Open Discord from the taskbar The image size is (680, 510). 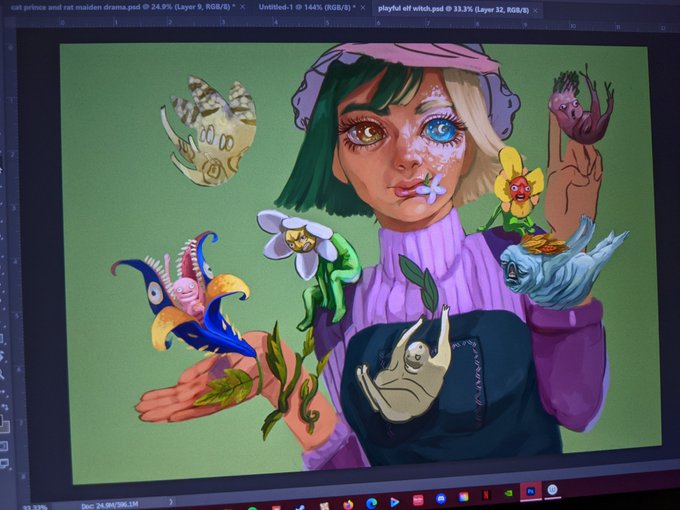(441, 499)
